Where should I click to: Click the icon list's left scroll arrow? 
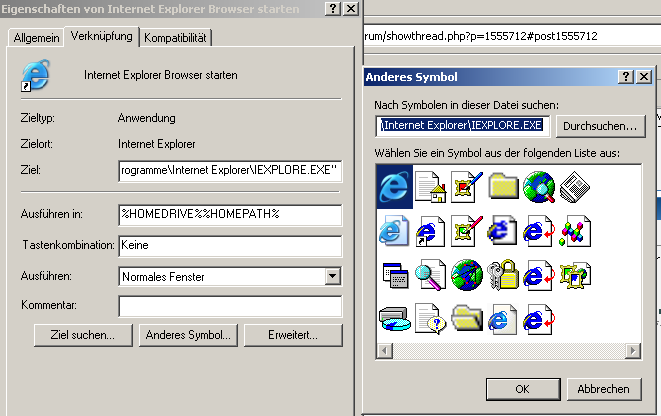pos(384,351)
